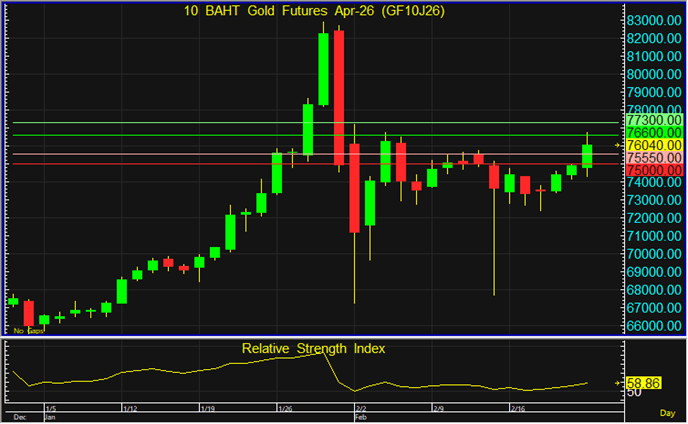Screen dimensions: 688x424
Task: Click the No Gaps indicator text
Action: point(28,330)
